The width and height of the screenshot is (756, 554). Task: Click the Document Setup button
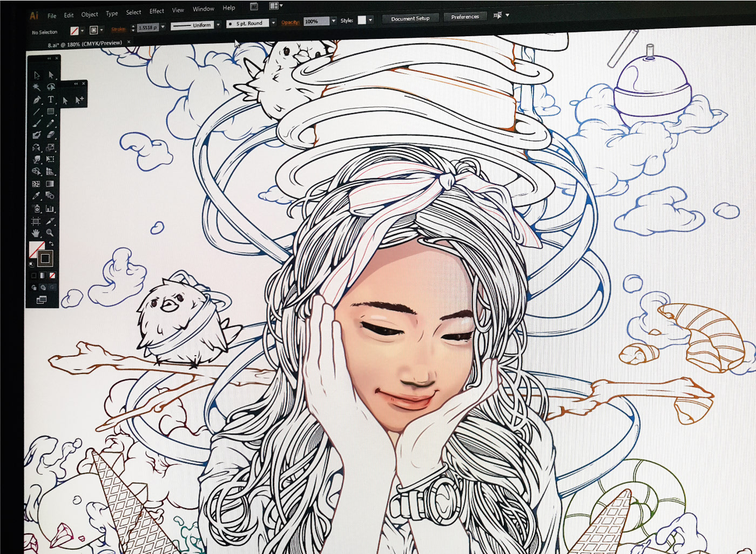(410, 18)
